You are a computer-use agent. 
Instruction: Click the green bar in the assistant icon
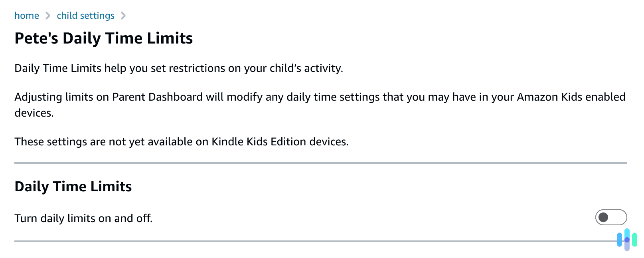pos(635,240)
